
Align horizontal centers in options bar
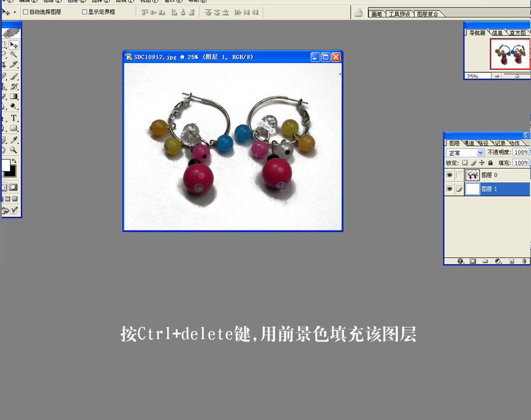[183, 13]
